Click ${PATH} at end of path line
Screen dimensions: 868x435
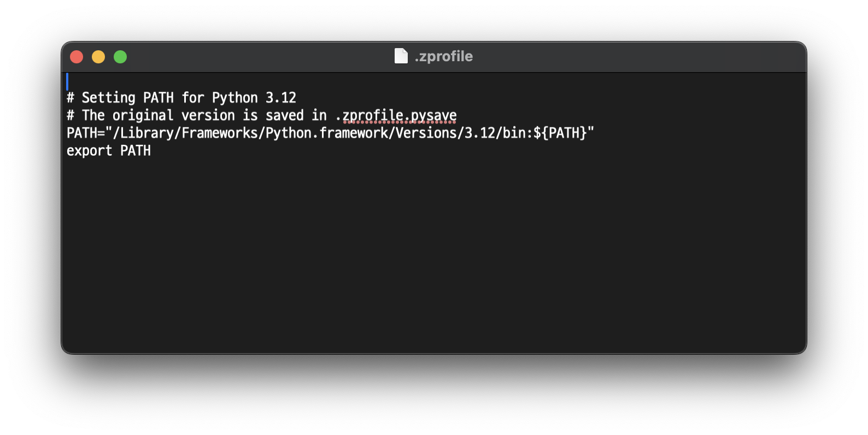tap(560, 133)
